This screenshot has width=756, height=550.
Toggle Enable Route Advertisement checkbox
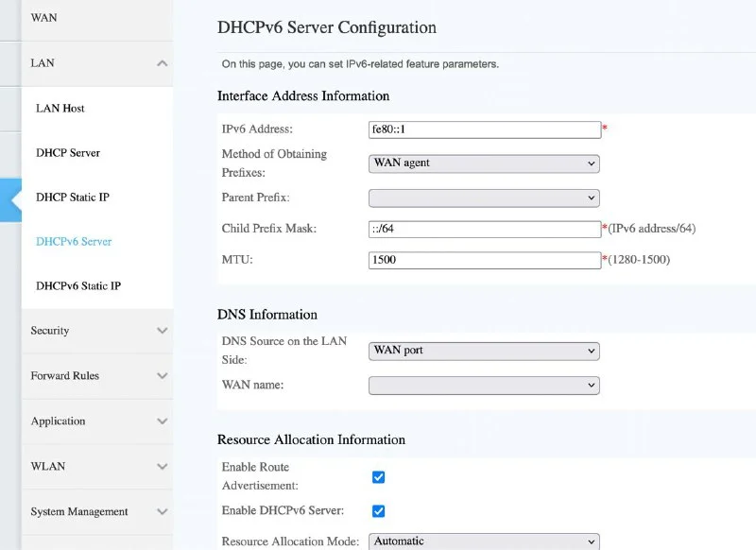coord(378,477)
